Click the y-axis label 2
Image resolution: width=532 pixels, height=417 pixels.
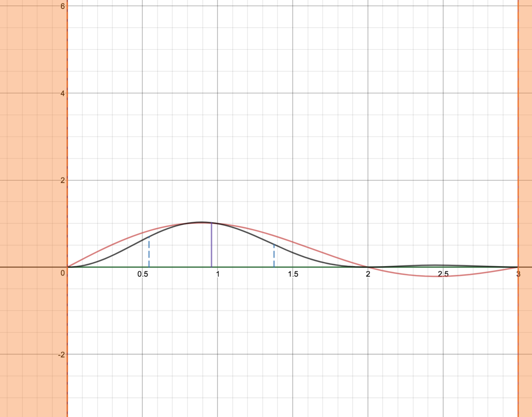(x=63, y=181)
